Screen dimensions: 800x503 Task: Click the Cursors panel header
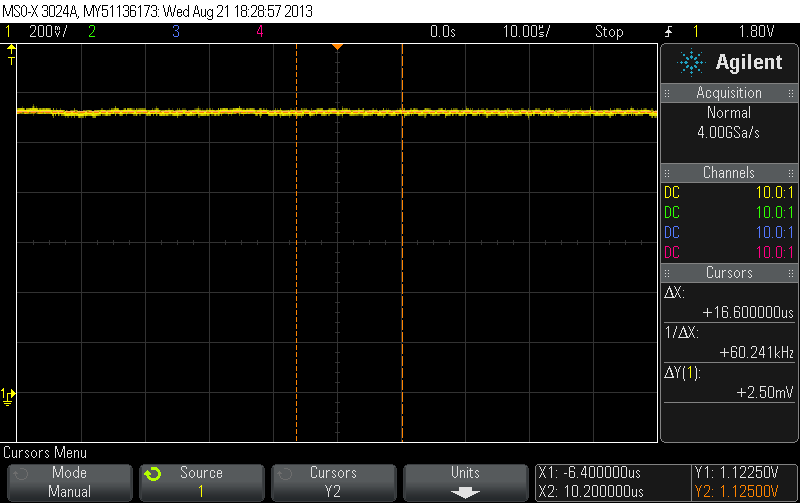pos(729,273)
